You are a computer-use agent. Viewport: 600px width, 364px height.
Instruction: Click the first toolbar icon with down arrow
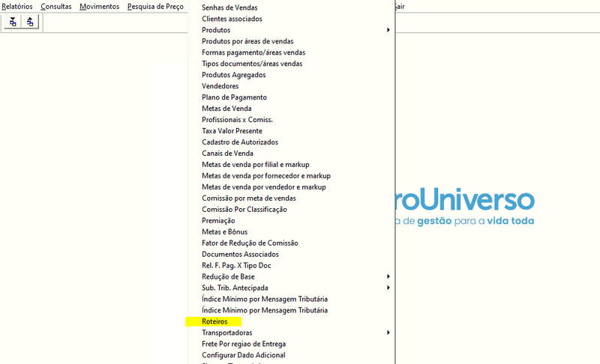pyautogui.click(x=13, y=22)
